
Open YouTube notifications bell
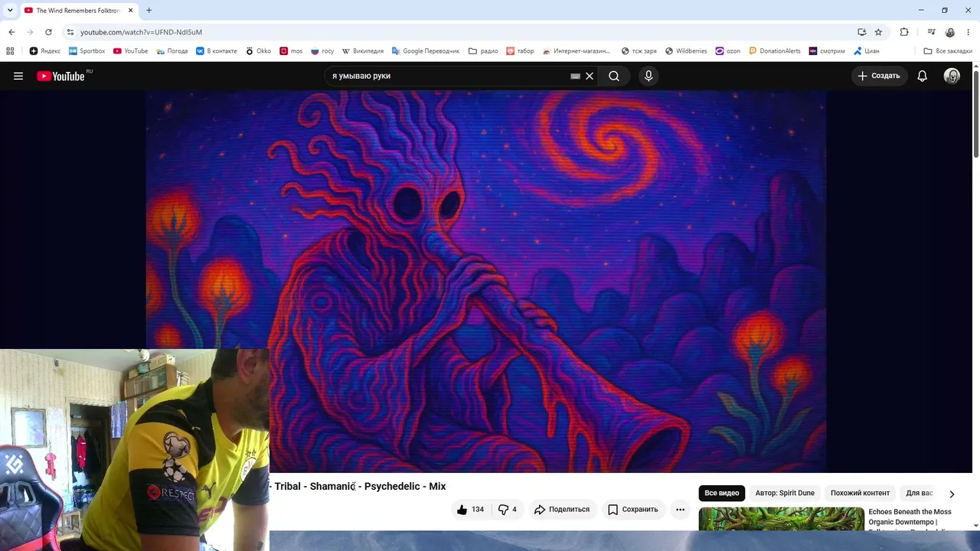pyautogui.click(x=923, y=76)
